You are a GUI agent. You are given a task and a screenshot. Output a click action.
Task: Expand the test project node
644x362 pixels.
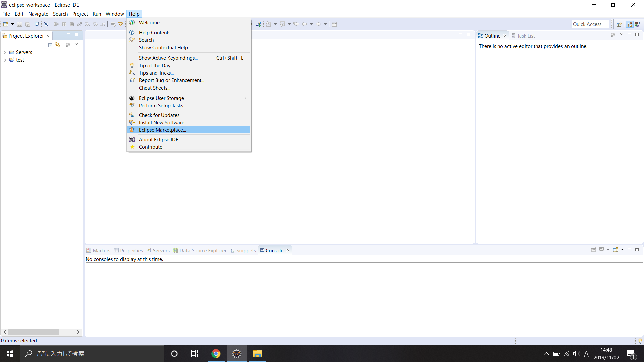[x=5, y=60]
